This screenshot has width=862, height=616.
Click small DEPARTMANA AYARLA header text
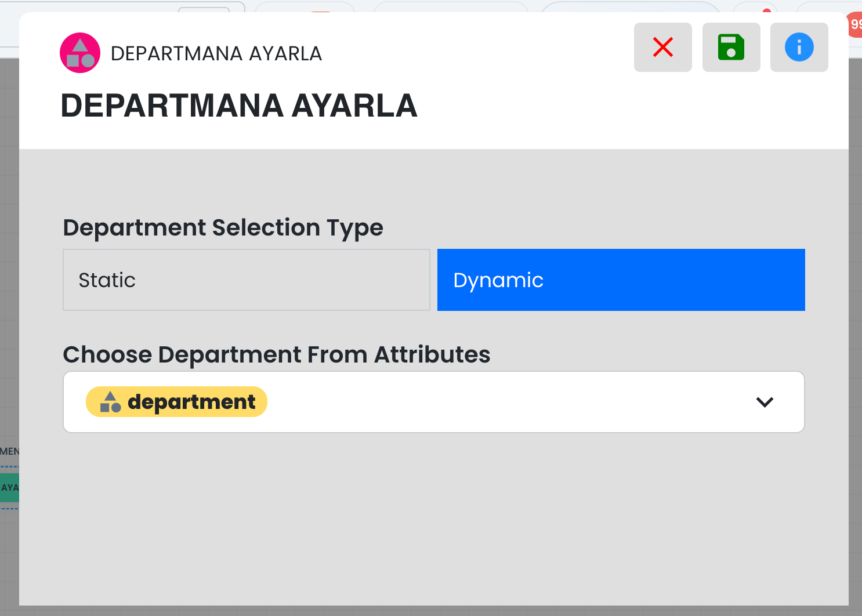(x=216, y=53)
